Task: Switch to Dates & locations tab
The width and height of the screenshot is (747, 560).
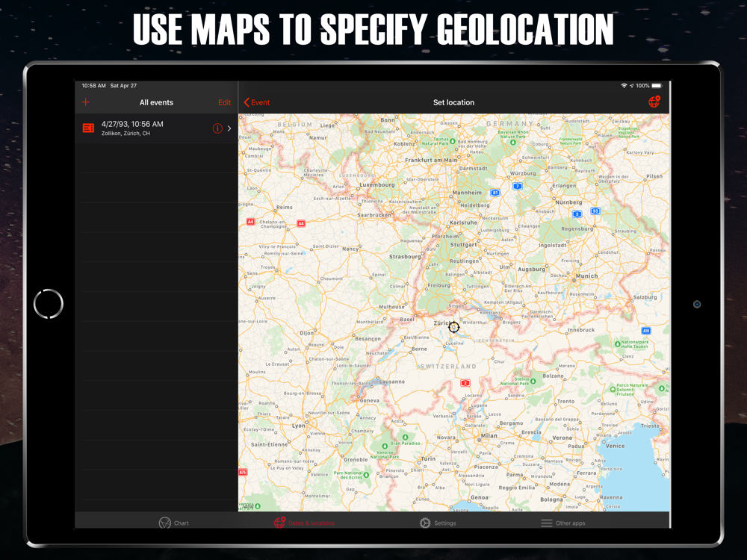Action: click(305, 523)
